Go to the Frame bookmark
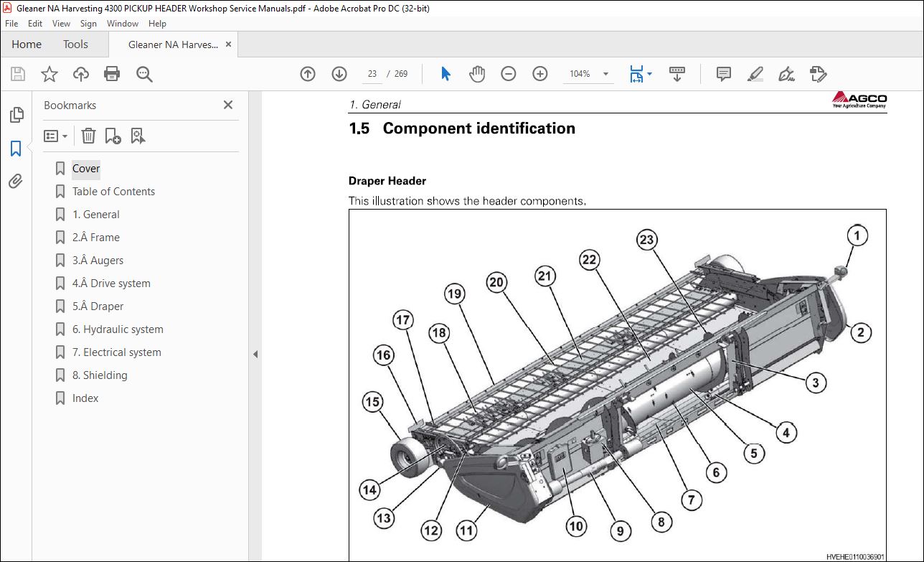This screenshot has height=562, width=924. pyautogui.click(x=96, y=238)
